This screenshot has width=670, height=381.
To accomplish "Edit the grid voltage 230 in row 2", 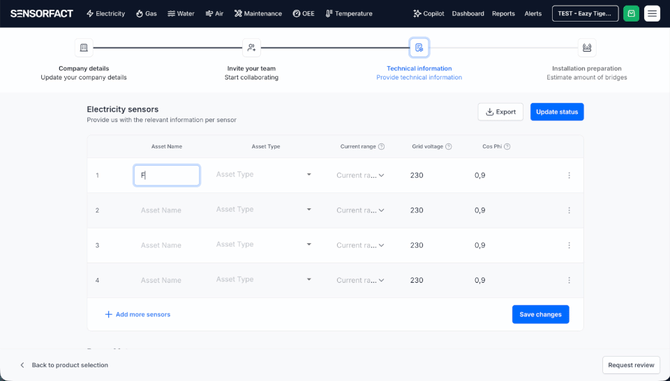I will pos(417,210).
